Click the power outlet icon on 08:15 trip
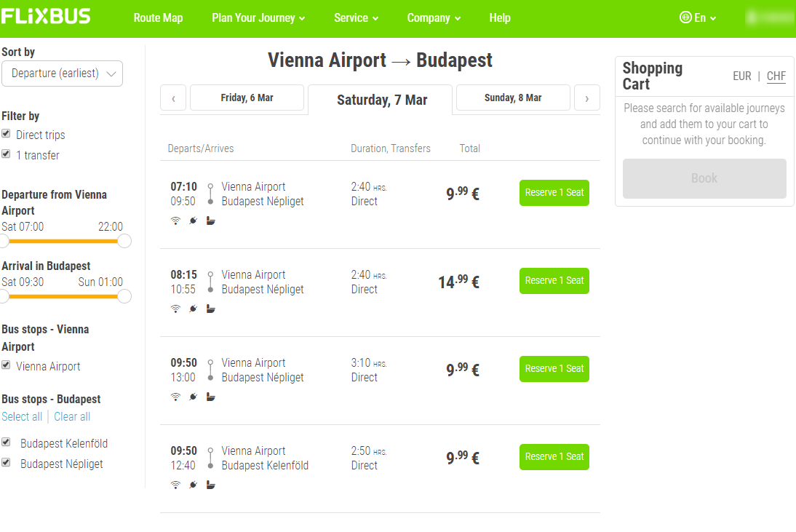The width and height of the screenshot is (796, 532). tap(193, 309)
